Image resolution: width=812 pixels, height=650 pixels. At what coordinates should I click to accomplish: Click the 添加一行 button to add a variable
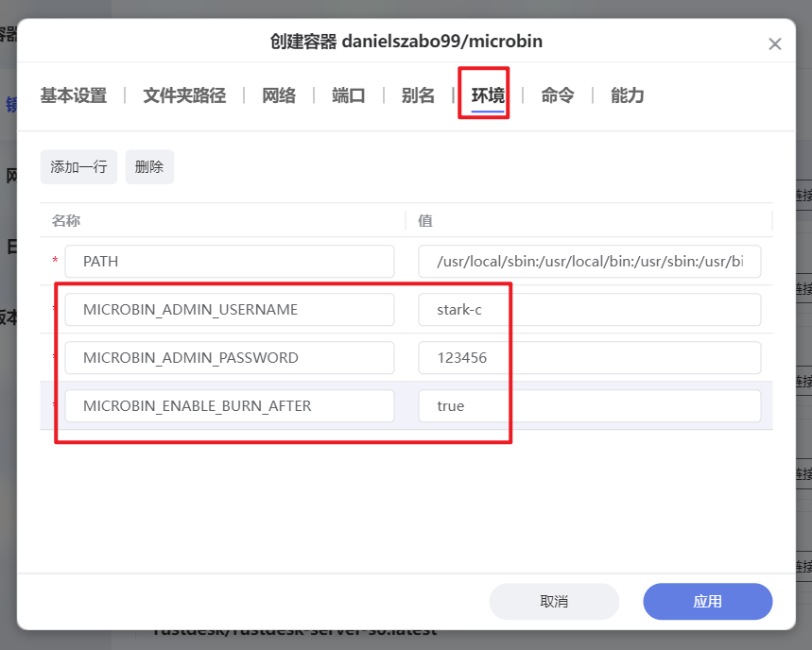[78, 166]
